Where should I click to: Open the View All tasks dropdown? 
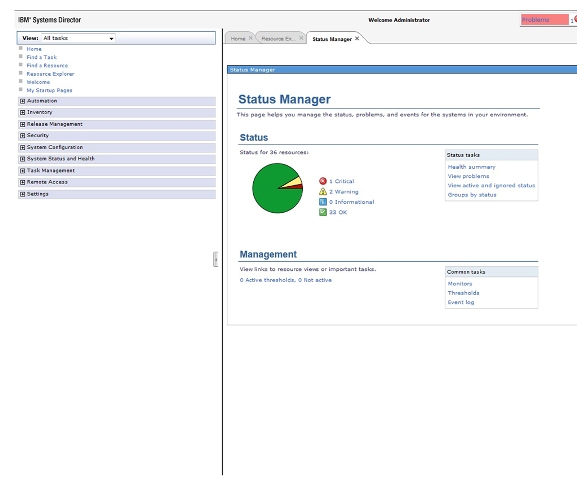[78, 38]
